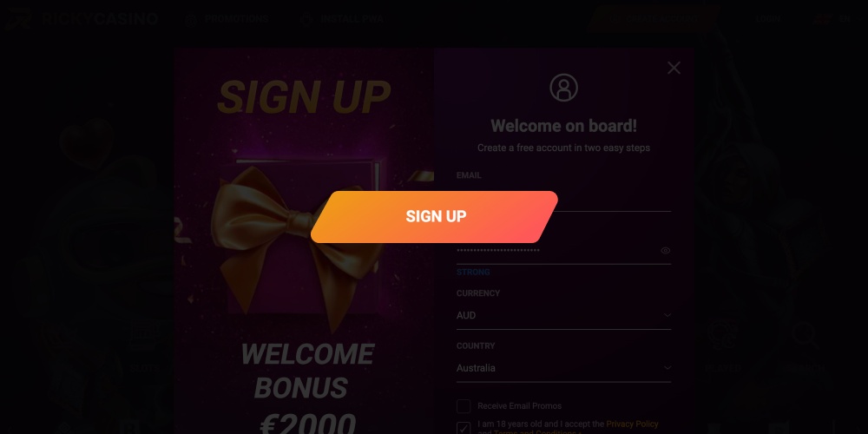The width and height of the screenshot is (868, 434).
Task: Close the sign up dialog
Action: [674, 68]
